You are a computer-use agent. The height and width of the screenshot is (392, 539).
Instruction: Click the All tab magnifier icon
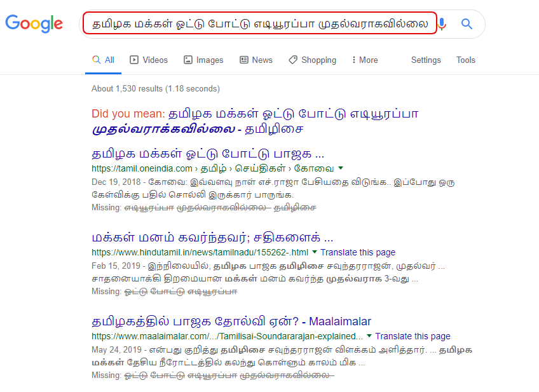pyautogui.click(x=96, y=60)
